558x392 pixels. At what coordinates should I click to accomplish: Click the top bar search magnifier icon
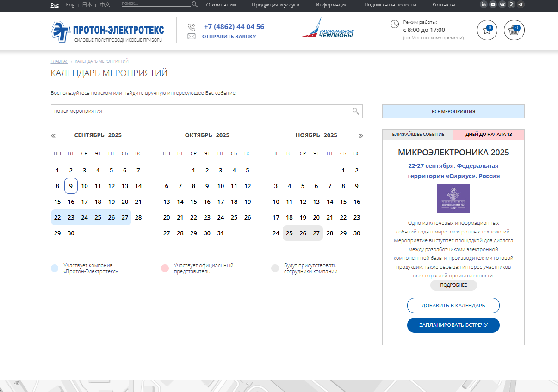click(195, 5)
